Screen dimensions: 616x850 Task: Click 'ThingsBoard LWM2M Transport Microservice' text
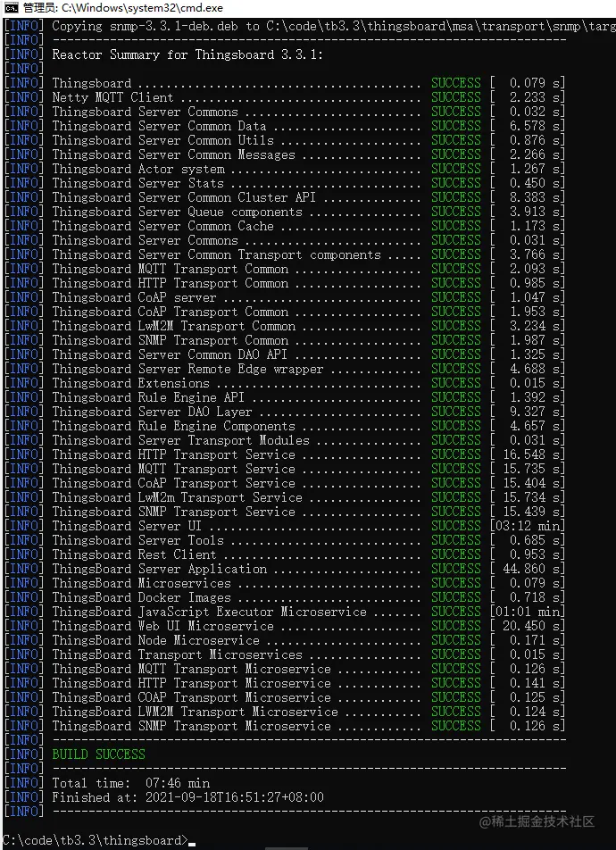[195, 712]
